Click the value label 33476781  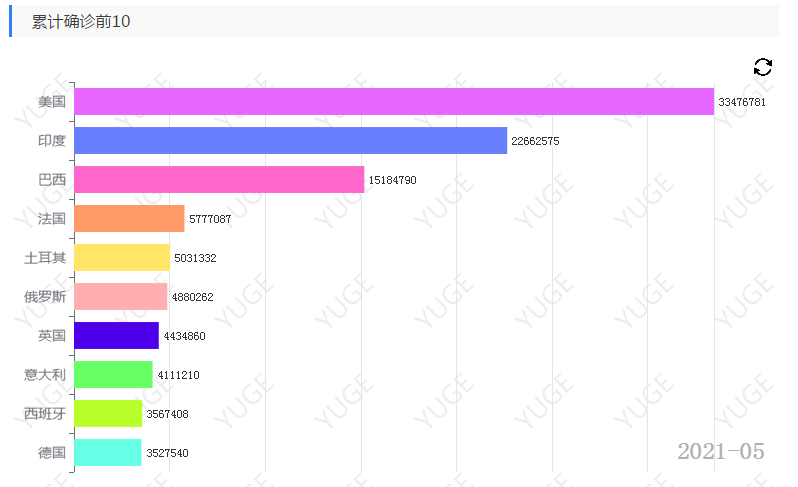(742, 102)
